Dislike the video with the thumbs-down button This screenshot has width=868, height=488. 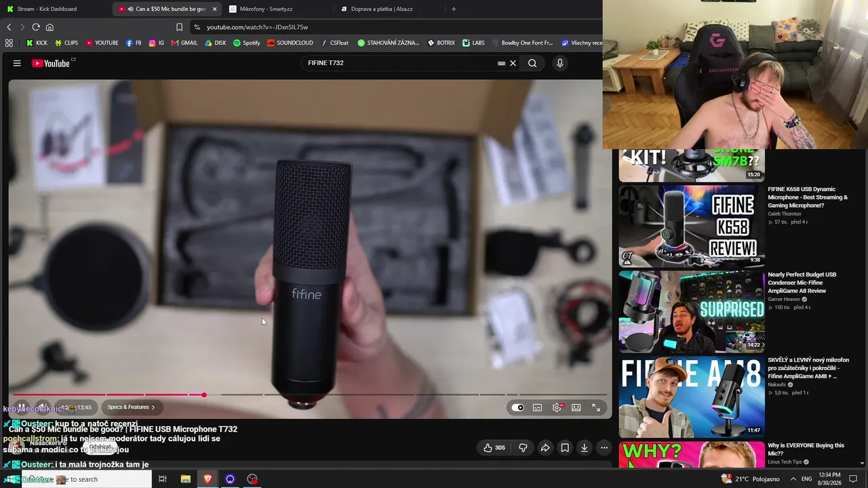tap(523, 447)
